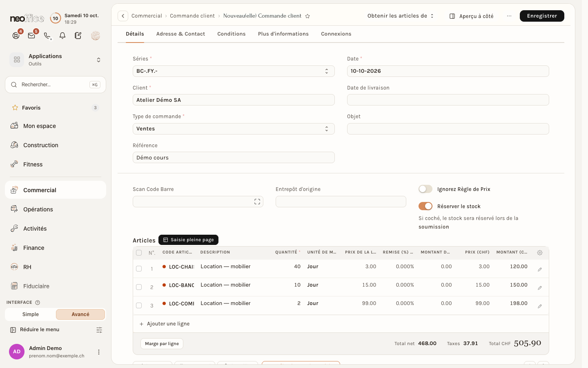Edit the LOC-COMI row with its pencil icon
This screenshot has width=588, height=368.
tap(540, 306)
